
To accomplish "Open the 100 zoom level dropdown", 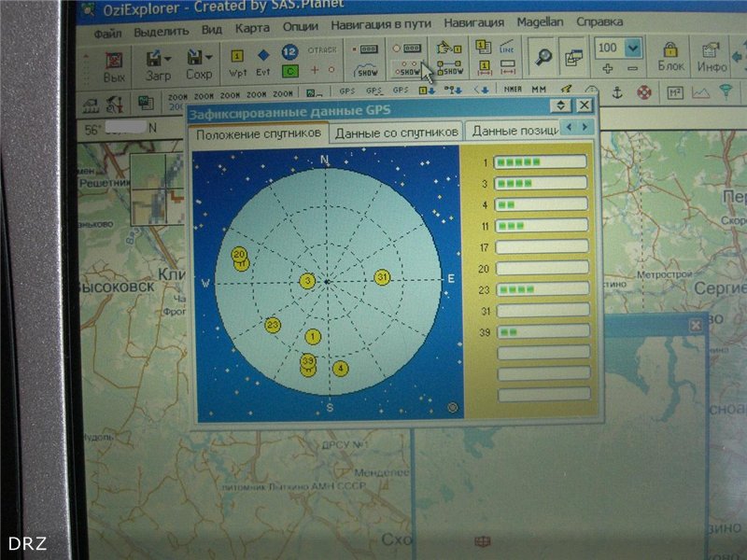I will 633,48.
